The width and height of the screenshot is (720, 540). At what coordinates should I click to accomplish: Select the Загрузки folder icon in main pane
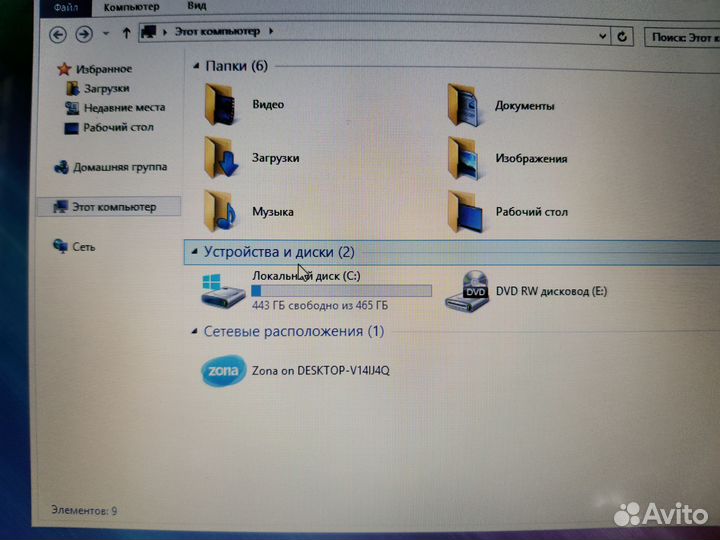[x=221, y=158]
